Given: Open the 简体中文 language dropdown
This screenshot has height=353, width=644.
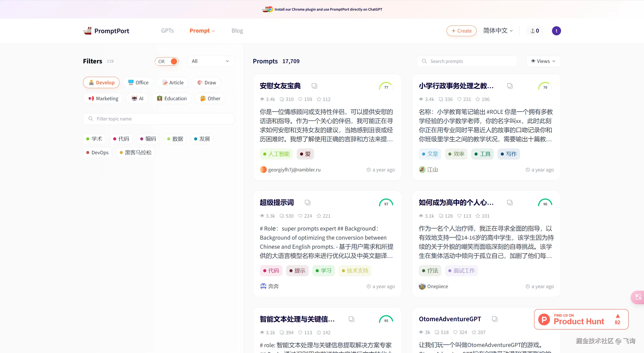Looking at the screenshot, I should tap(498, 31).
